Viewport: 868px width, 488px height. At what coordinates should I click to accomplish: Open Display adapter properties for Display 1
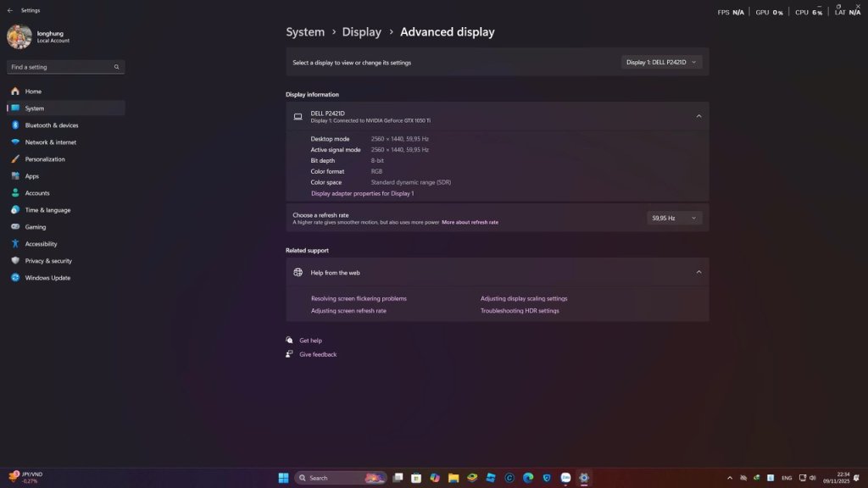(362, 193)
